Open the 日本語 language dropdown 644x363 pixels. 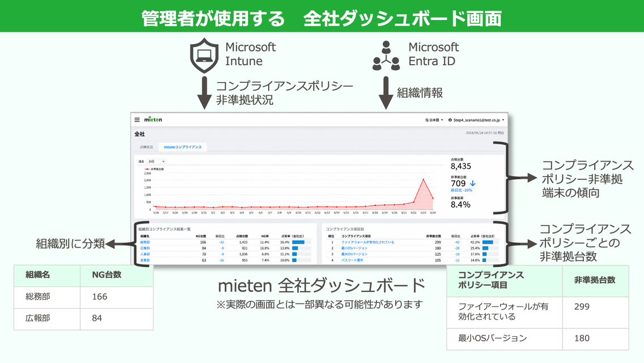click(435, 120)
